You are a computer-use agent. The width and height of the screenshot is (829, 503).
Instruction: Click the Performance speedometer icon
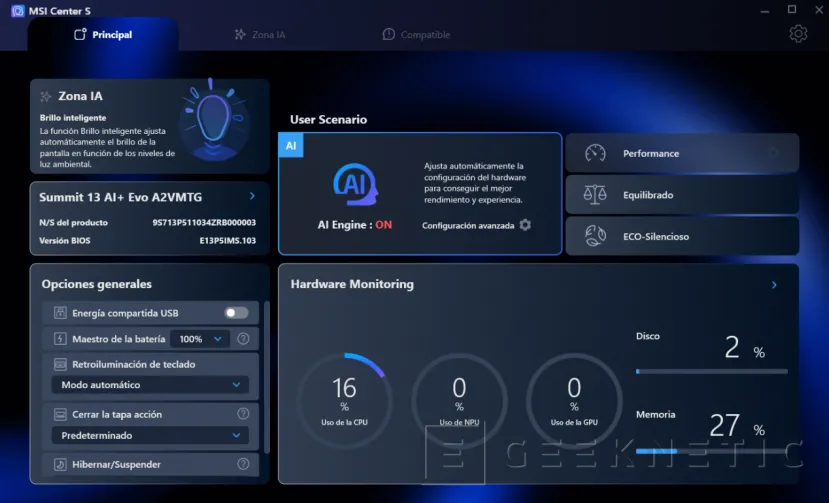(595, 153)
